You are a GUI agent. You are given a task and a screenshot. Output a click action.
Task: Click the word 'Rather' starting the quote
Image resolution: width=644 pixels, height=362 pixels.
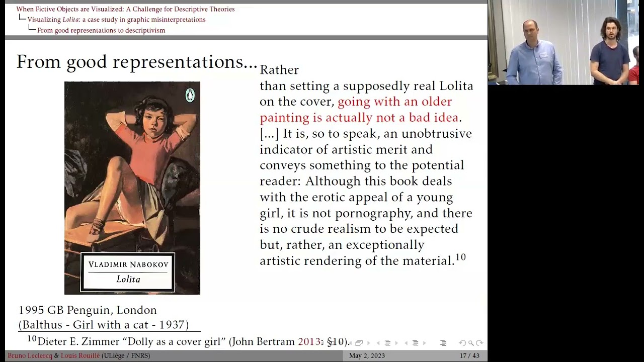[279, 70]
